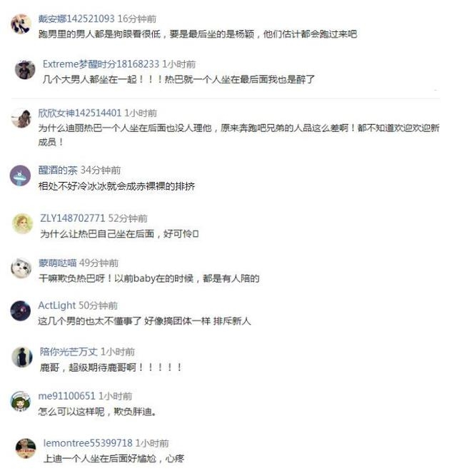
Task: Open the cartoon avatar of me91100651
Action: [x=20, y=401]
